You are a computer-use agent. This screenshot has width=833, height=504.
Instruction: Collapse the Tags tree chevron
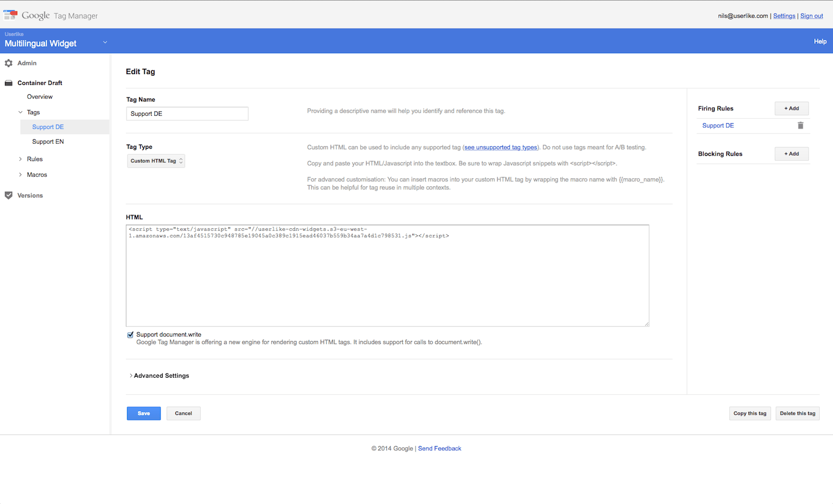pos(20,112)
